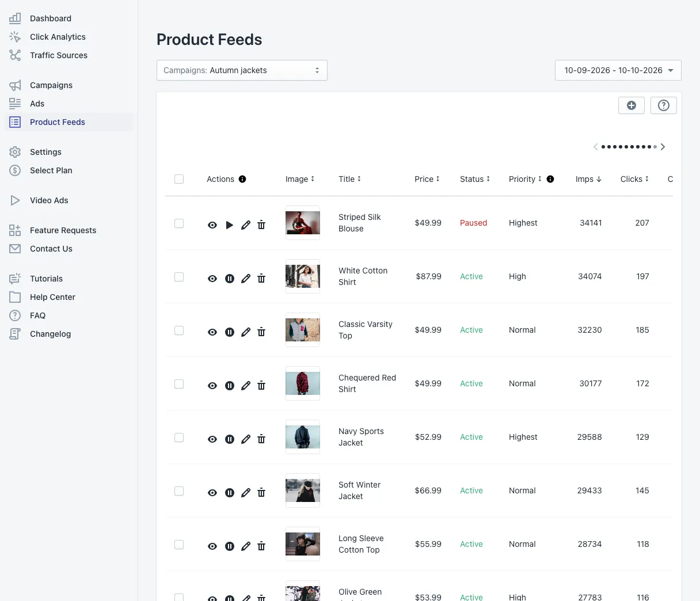Screen dimensions: 700x601
Task: Check the Chequered Red Shirt row checkbox
Action: click(179, 384)
